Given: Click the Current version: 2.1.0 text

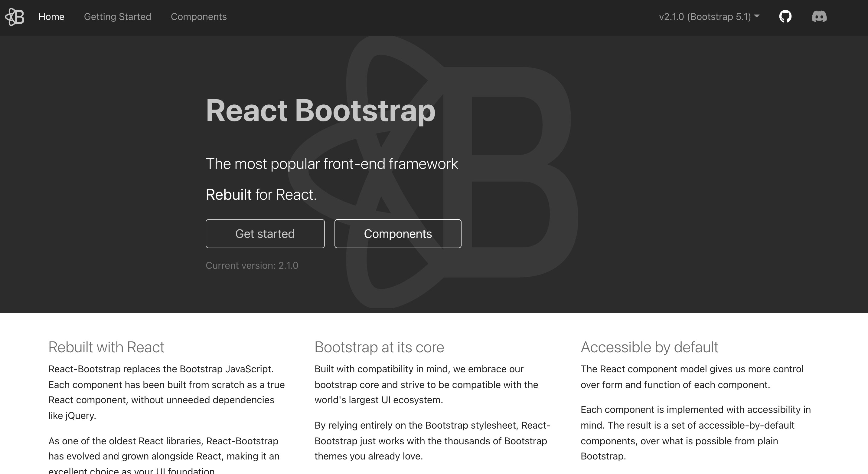Looking at the screenshot, I should tap(252, 266).
